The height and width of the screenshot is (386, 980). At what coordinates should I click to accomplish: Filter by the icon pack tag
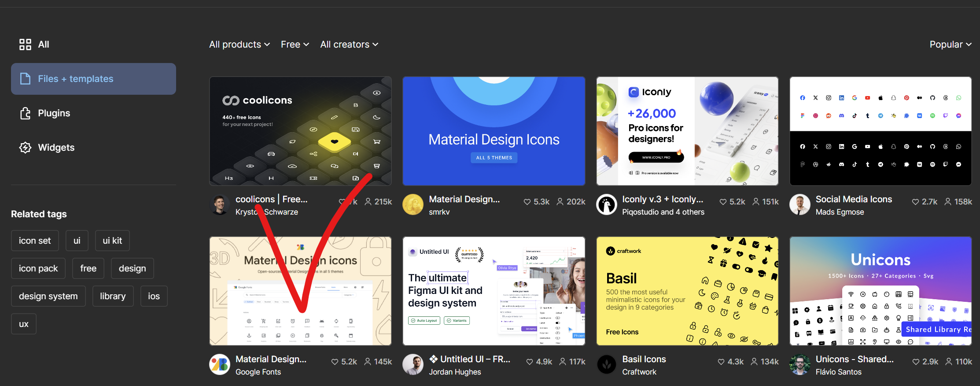click(38, 268)
